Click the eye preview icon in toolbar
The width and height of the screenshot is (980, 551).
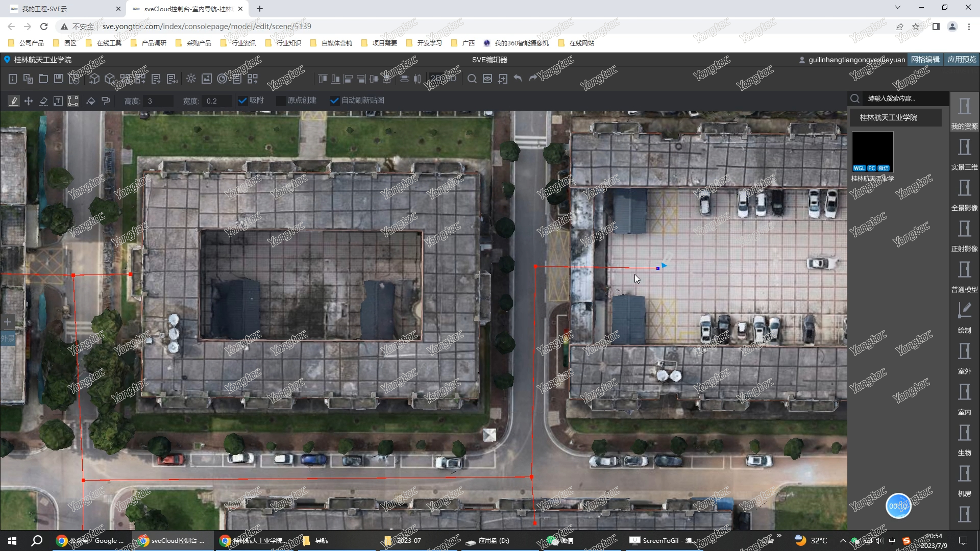(x=487, y=79)
